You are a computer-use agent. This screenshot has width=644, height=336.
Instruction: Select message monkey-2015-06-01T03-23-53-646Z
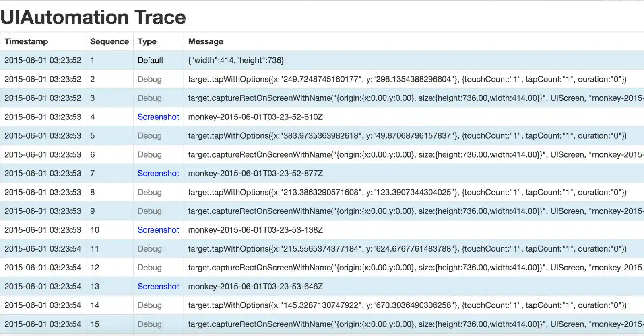(256, 287)
